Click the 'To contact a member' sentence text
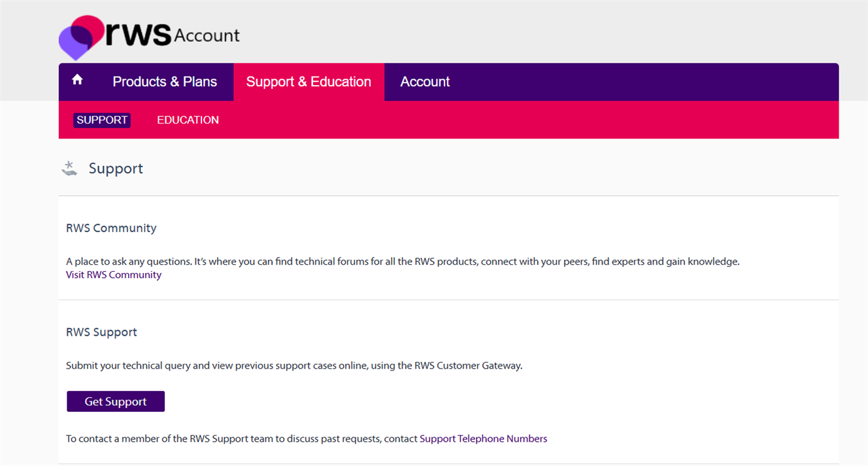 point(242,439)
